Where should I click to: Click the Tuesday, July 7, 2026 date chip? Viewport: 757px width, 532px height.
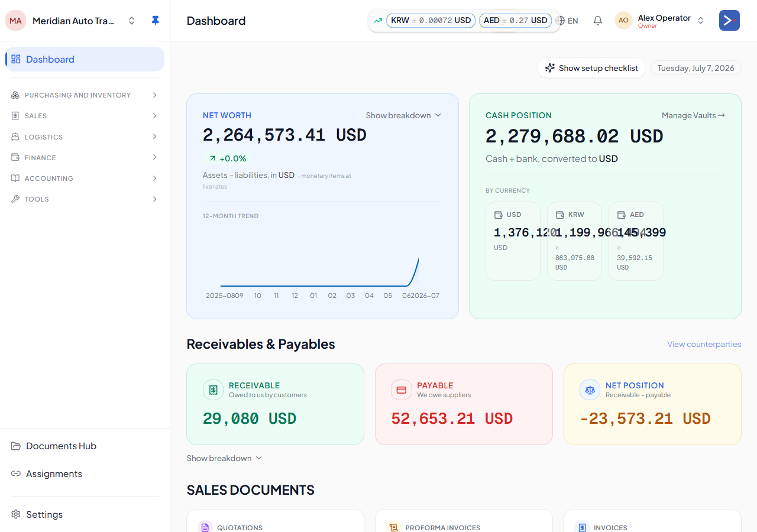(x=695, y=68)
